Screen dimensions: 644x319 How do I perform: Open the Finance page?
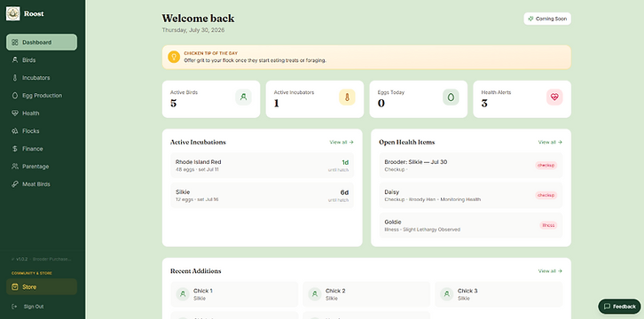(x=42, y=149)
